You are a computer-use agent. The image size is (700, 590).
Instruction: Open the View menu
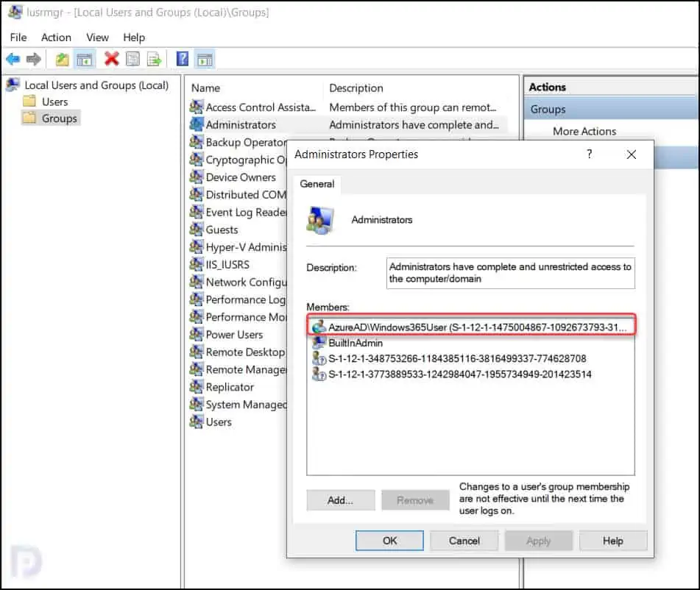point(97,38)
